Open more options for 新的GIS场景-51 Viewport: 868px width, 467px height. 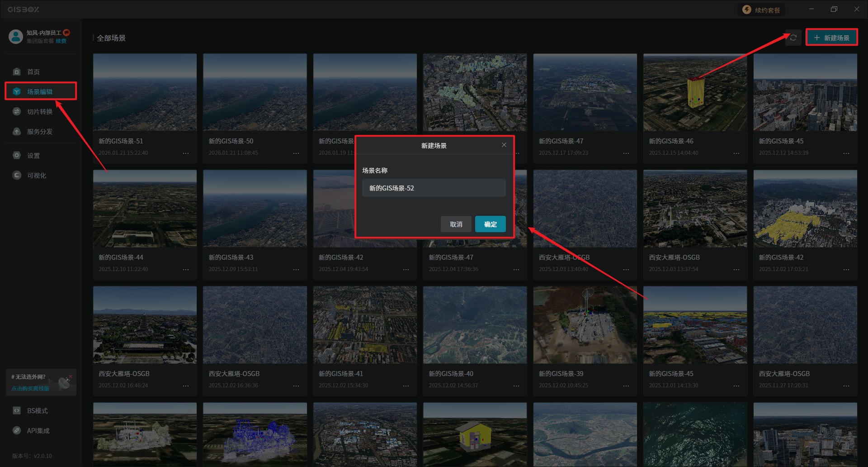186,153
